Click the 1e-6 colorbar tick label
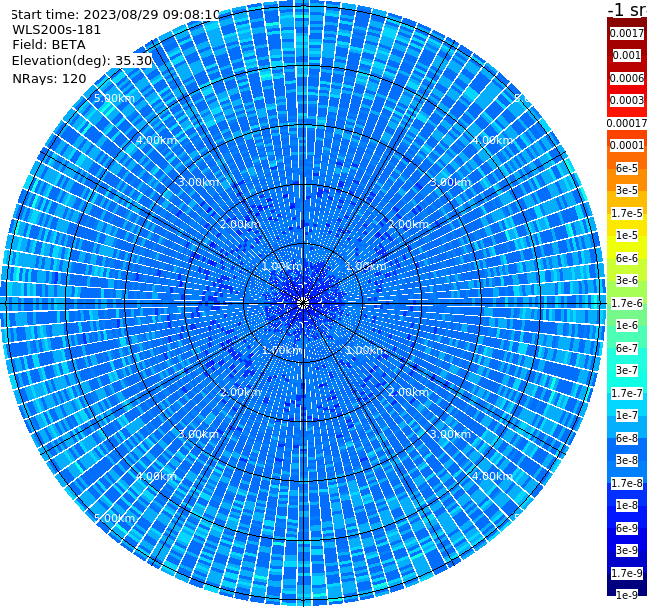The width and height of the screenshot is (647, 607). (626, 326)
